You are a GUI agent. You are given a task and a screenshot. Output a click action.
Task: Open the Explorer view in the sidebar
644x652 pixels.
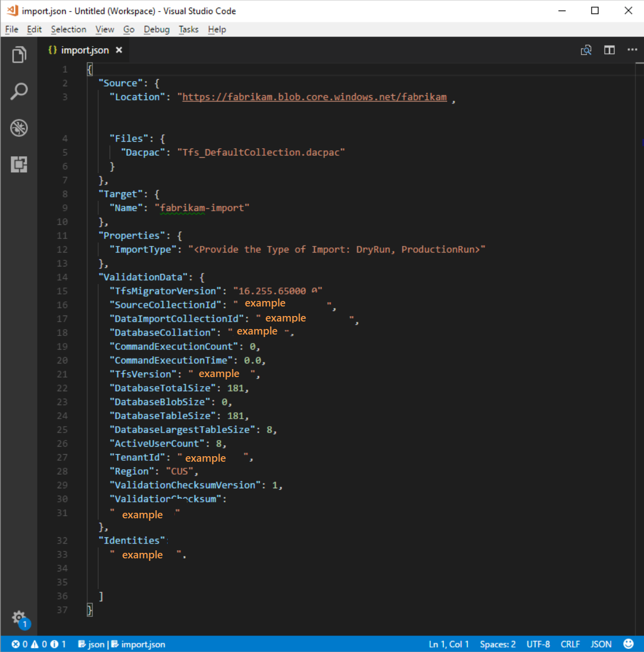[x=19, y=55]
